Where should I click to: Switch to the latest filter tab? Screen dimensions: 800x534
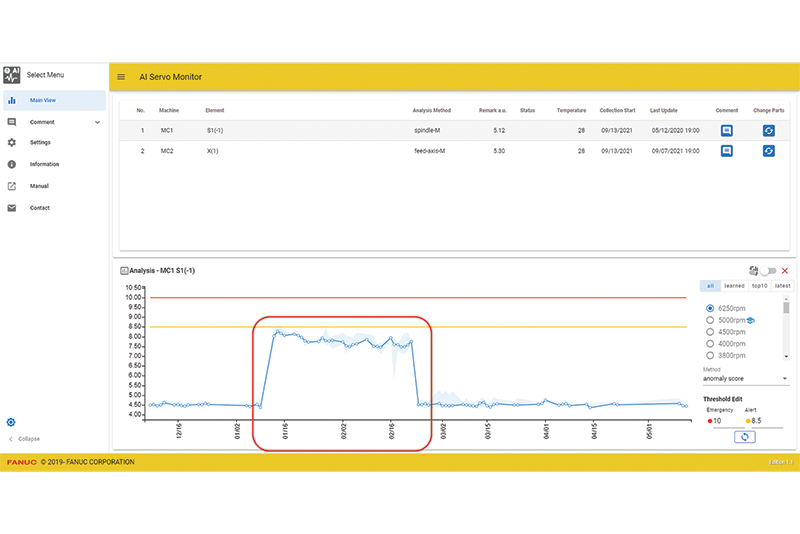coord(782,286)
